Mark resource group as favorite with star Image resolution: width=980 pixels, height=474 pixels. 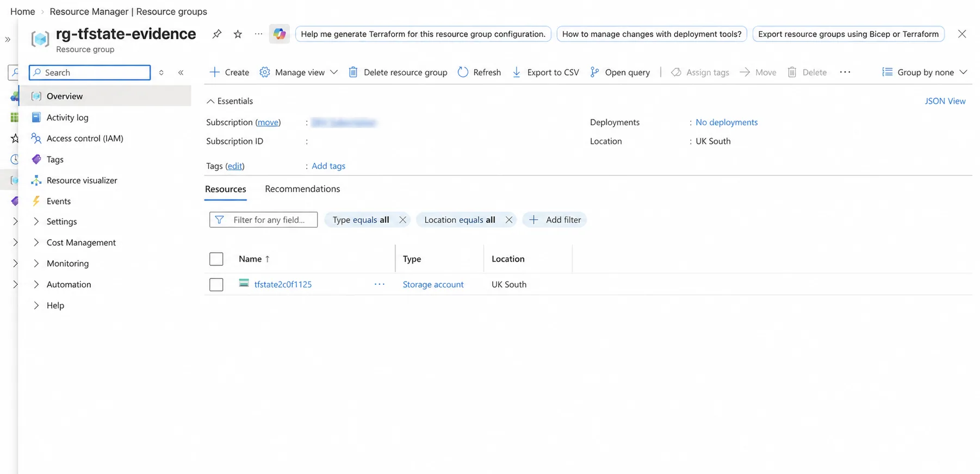[x=238, y=34]
